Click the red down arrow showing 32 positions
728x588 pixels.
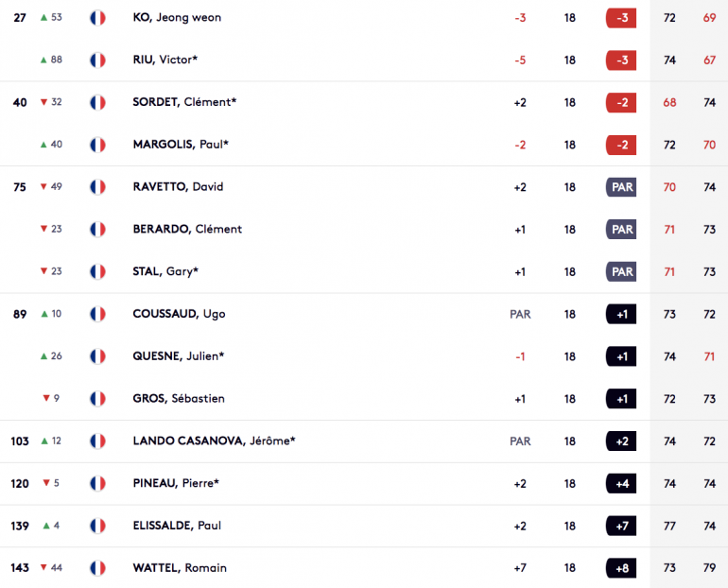[x=43, y=102]
